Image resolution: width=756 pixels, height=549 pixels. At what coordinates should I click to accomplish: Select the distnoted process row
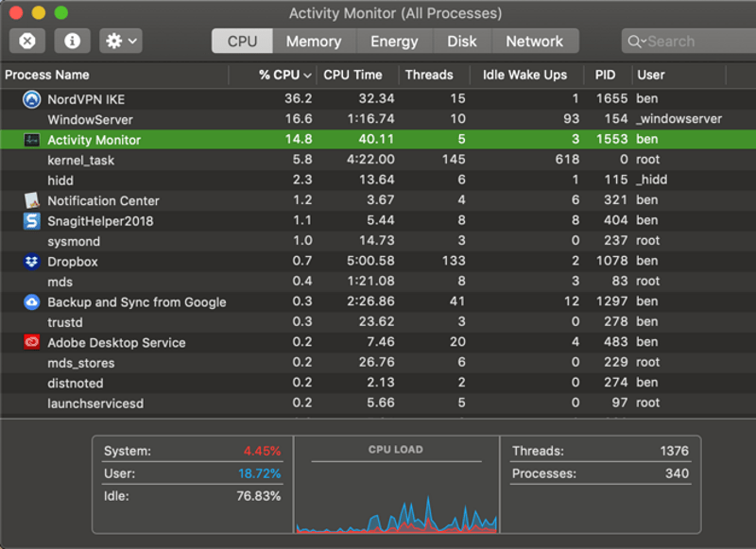pyautogui.click(x=378, y=383)
